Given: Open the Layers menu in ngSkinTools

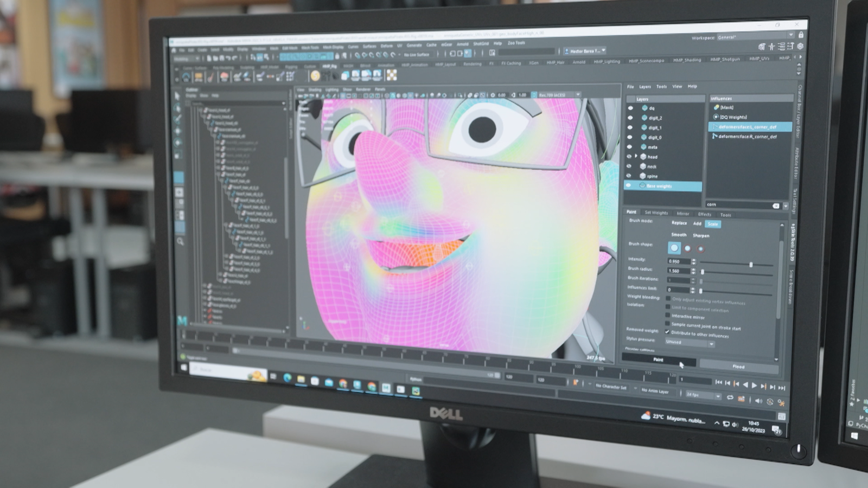Looking at the screenshot, I should pos(644,87).
